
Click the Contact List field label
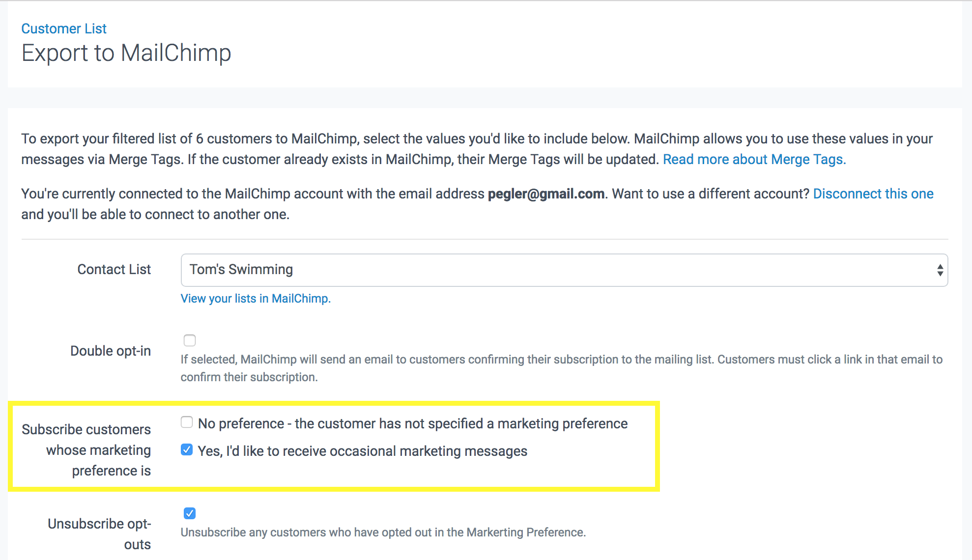(114, 269)
